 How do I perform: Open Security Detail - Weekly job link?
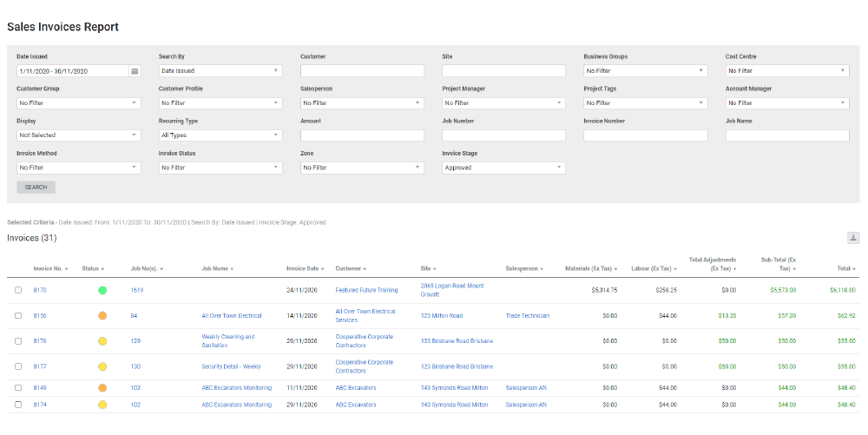pyautogui.click(x=232, y=366)
